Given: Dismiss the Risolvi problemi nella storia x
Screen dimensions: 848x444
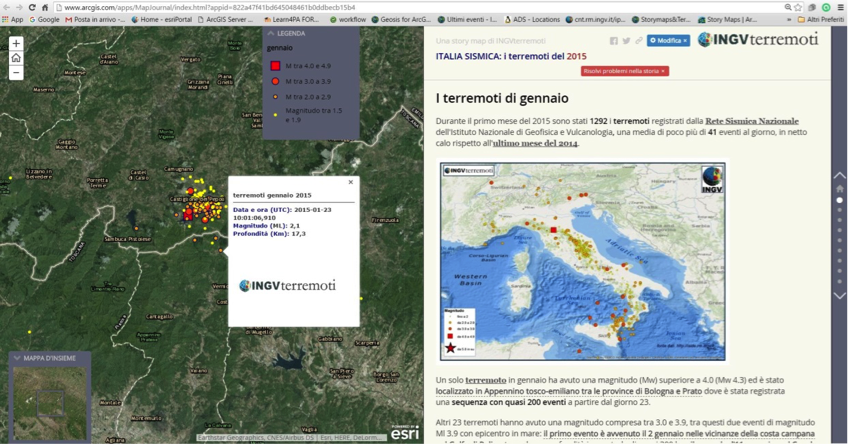Looking at the screenshot, I should point(664,71).
